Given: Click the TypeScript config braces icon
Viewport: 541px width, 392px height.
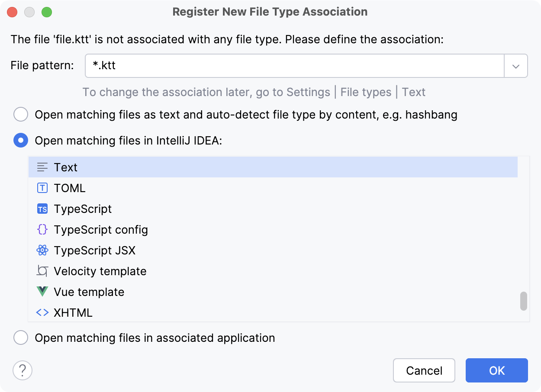Looking at the screenshot, I should click(x=42, y=229).
